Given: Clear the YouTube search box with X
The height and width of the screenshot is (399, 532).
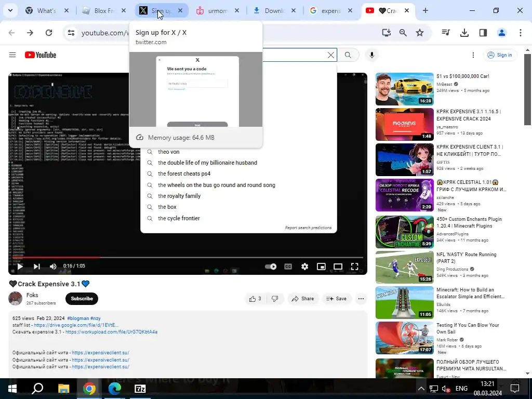Looking at the screenshot, I should coord(331,55).
